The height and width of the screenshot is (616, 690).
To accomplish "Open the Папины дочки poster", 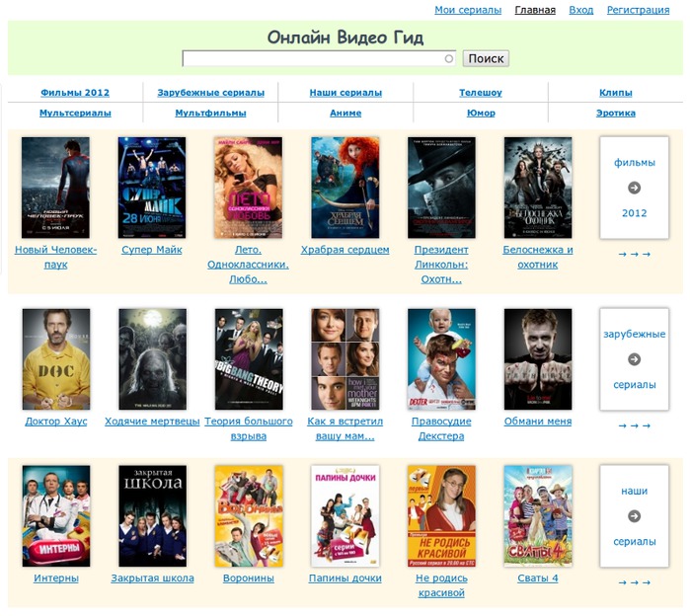I will (345, 515).
